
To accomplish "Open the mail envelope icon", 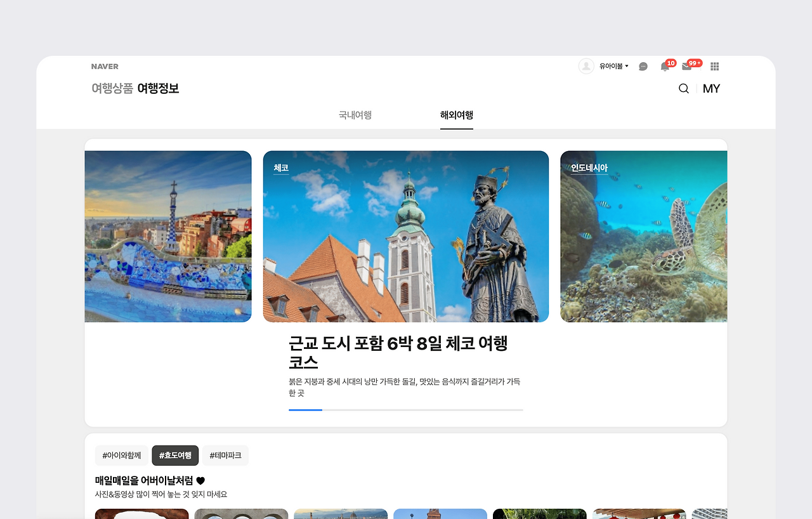I will [x=686, y=67].
